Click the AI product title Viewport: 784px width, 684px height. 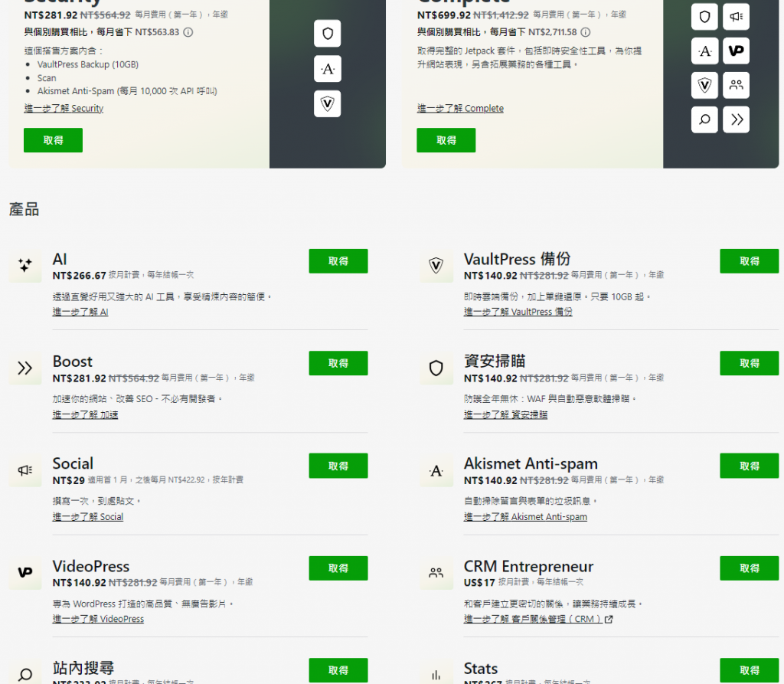60,259
